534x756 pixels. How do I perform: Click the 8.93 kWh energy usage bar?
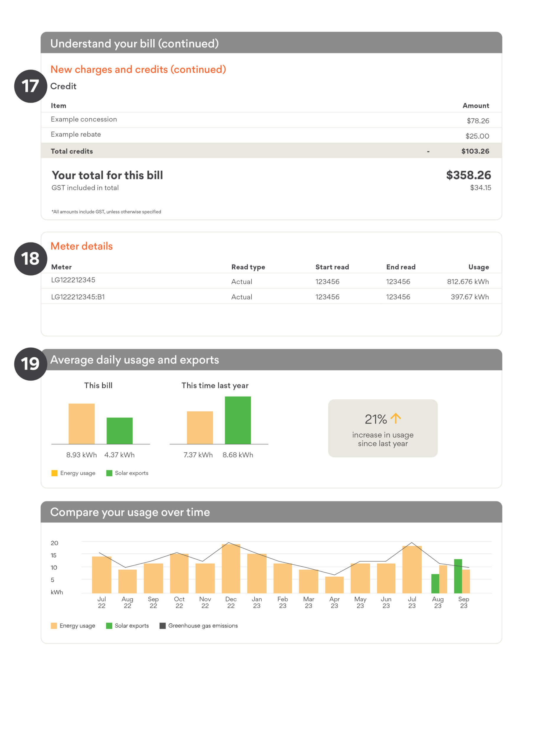[81, 424]
